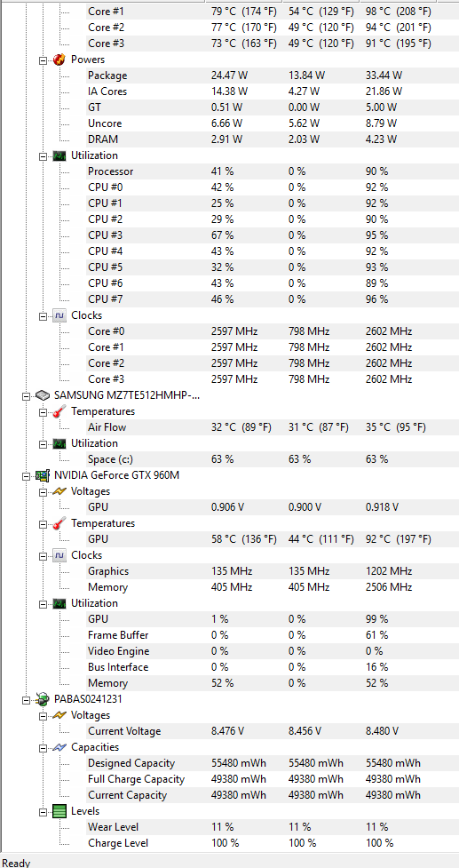Viewport: 459px width, 868px height.
Task: Collapse the Powers section
Action: pos(43,60)
